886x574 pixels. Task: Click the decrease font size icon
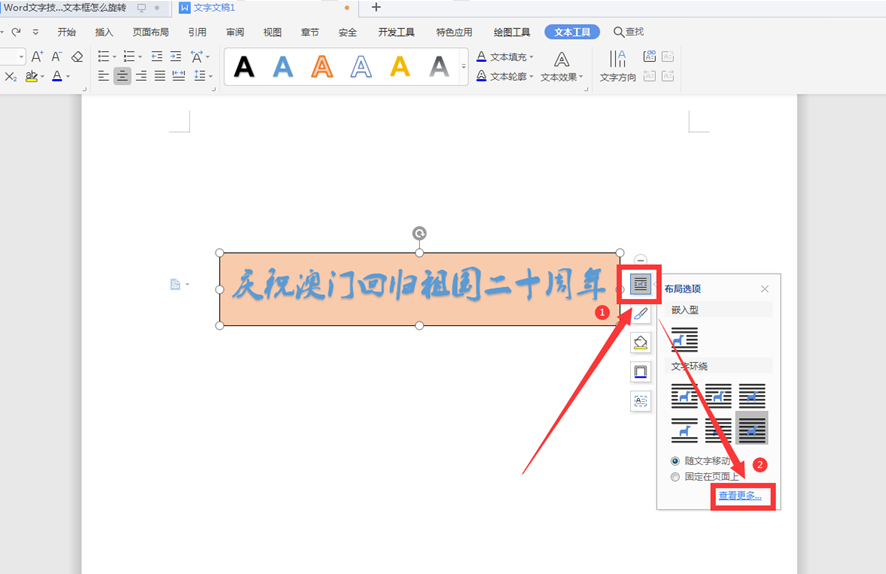point(57,56)
